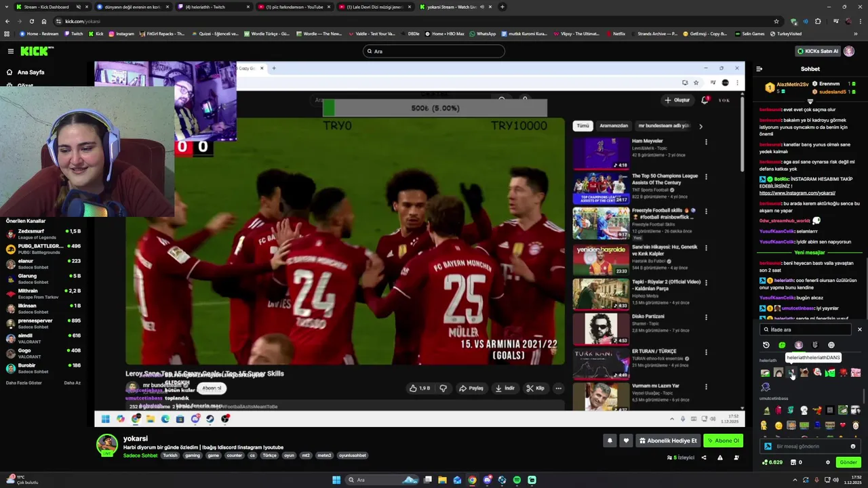
Task: Follow channel with the heart button
Action: click(x=626, y=441)
